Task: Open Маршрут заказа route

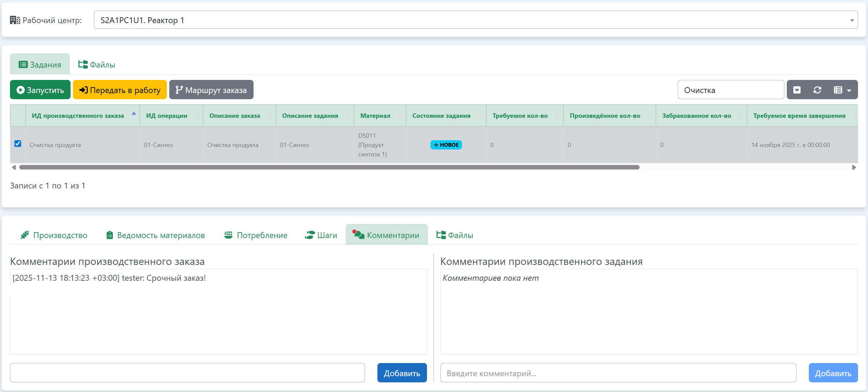Action: (x=211, y=90)
